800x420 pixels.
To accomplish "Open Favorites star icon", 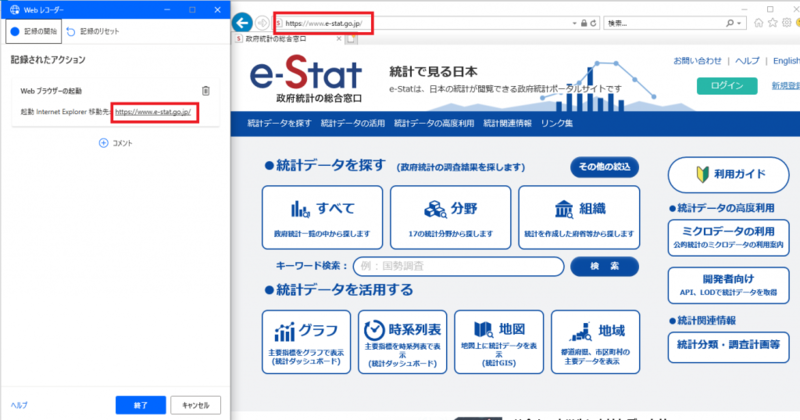I will click(772, 23).
